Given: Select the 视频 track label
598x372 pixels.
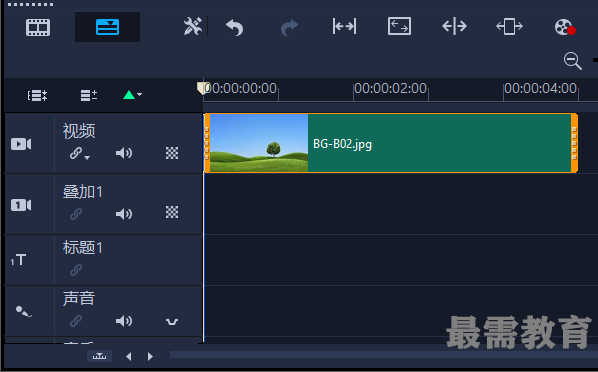Looking at the screenshot, I should (79, 131).
